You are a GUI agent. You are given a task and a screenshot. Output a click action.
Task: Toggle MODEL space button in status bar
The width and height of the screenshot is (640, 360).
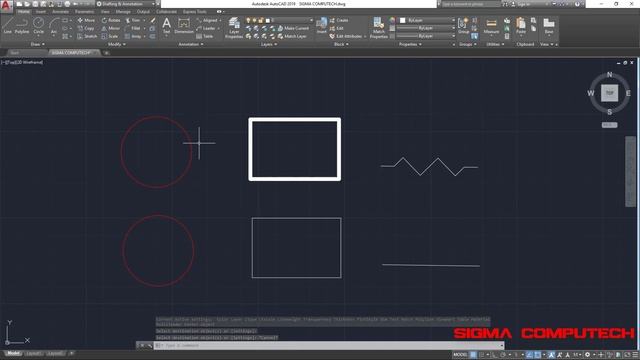pyautogui.click(x=460, y=355)
